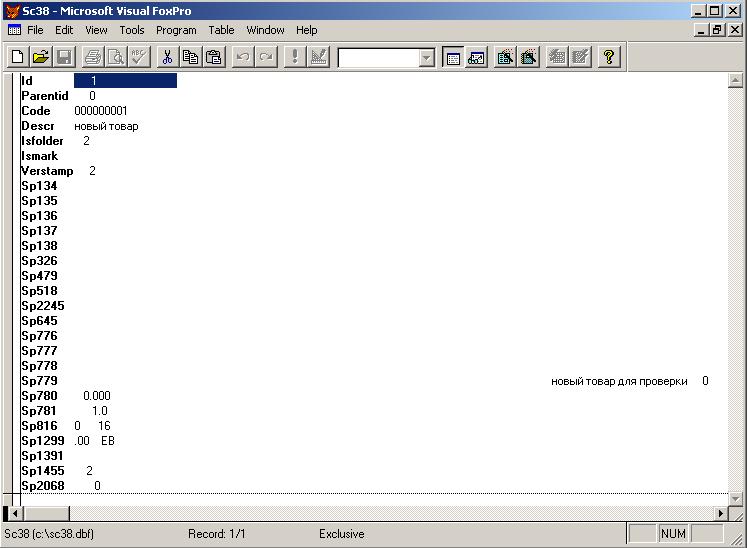747x548 pixels.
Task: Click the Paste clipboard icon
Action: (x=213, y=57)
